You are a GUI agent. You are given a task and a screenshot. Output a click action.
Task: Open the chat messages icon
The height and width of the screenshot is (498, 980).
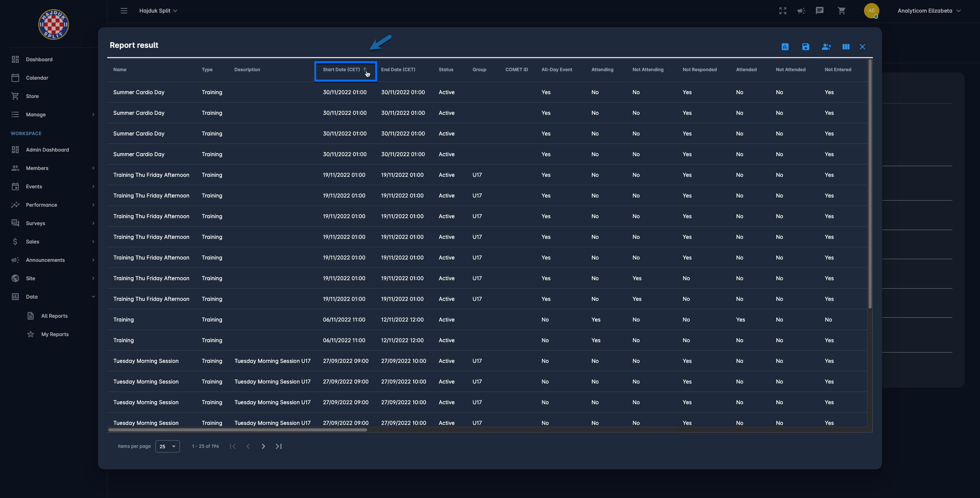click(820, 11)
